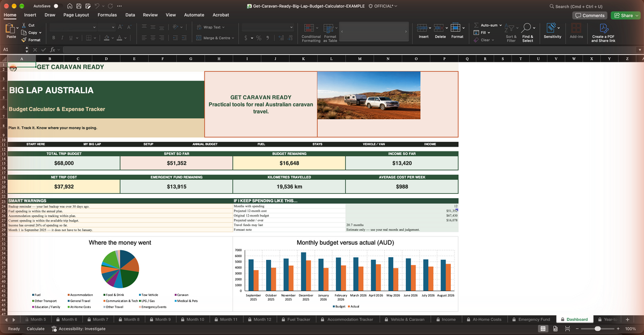Click the Create a PDF and Share link icon
Image resolution: width=644 pixels, height=335 pixels.
pos(603,27)
